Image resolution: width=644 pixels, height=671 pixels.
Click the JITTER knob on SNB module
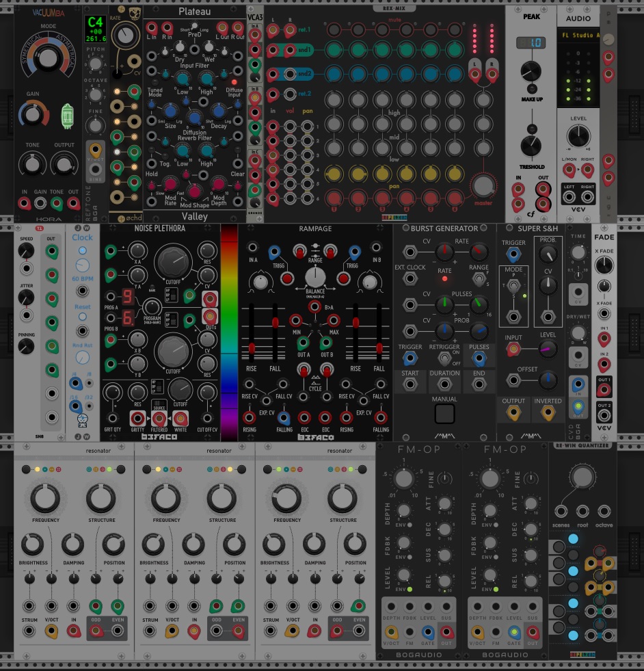coord(26,298)
